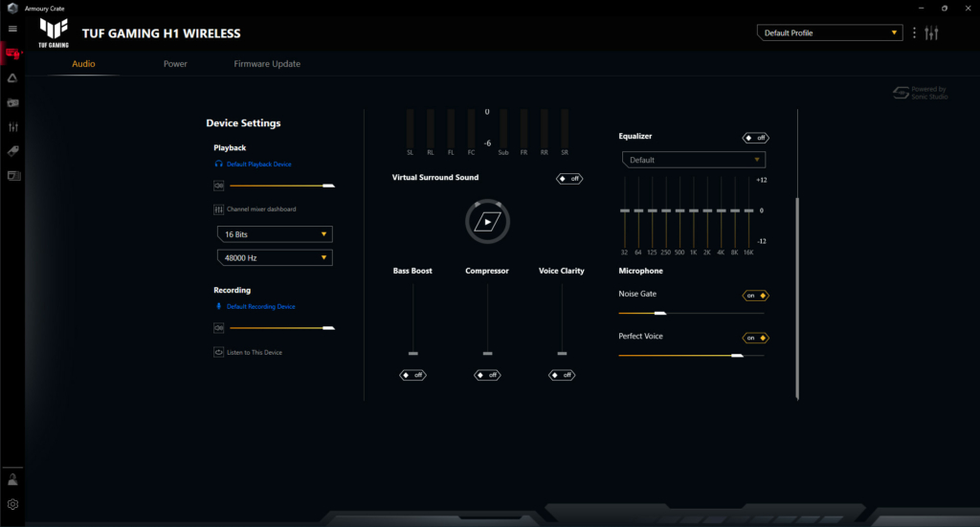Play the Virtual Surround Sound test
The image size is (980, 527).
tap(487, 222)
